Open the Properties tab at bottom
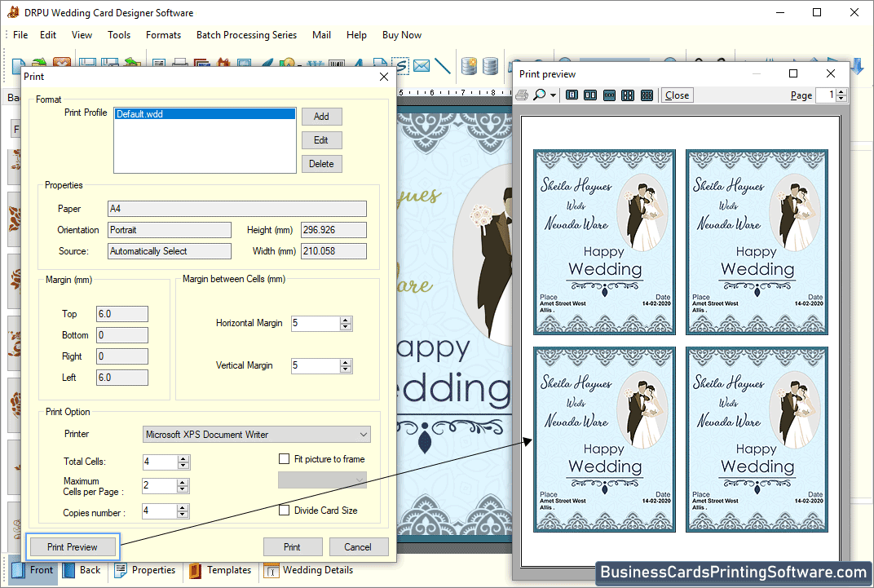Image resolution: width=874 pixels, height=588 pixels. 145,570
